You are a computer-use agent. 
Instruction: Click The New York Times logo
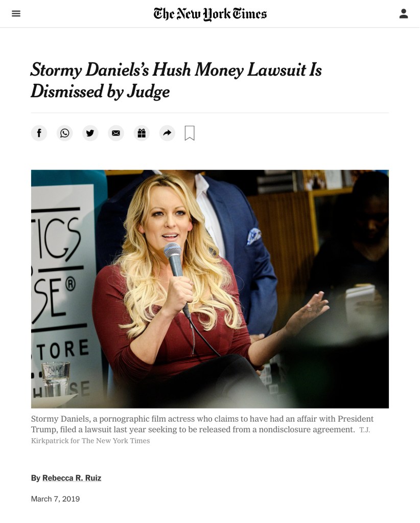[x=210, y=14]
